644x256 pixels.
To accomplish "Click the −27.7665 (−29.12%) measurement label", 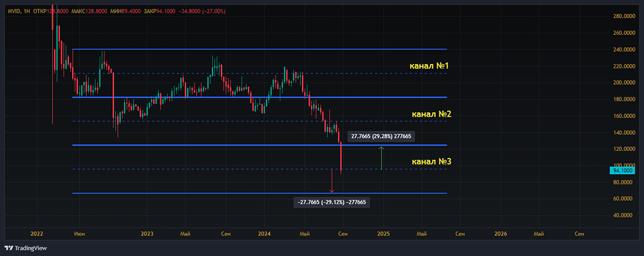I will coord(332,202).
